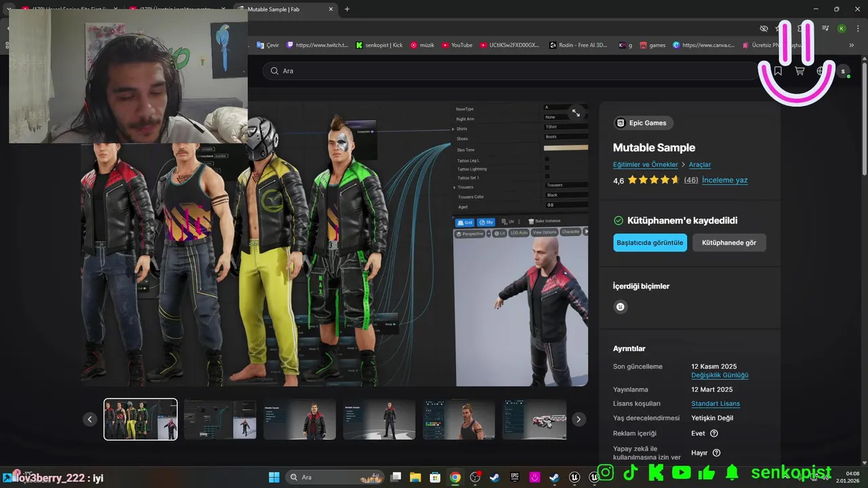Open File Explorer from the taskbar

coord(416,477)
